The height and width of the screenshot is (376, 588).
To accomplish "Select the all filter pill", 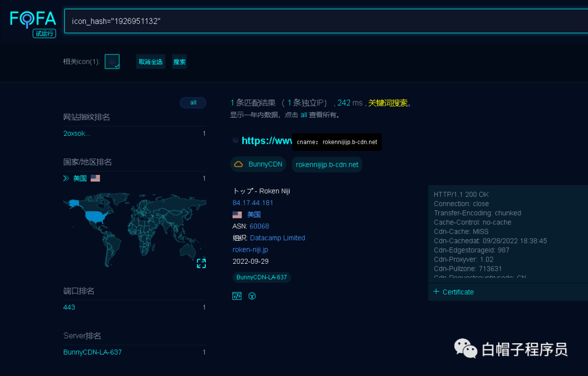I will point(193,102).
